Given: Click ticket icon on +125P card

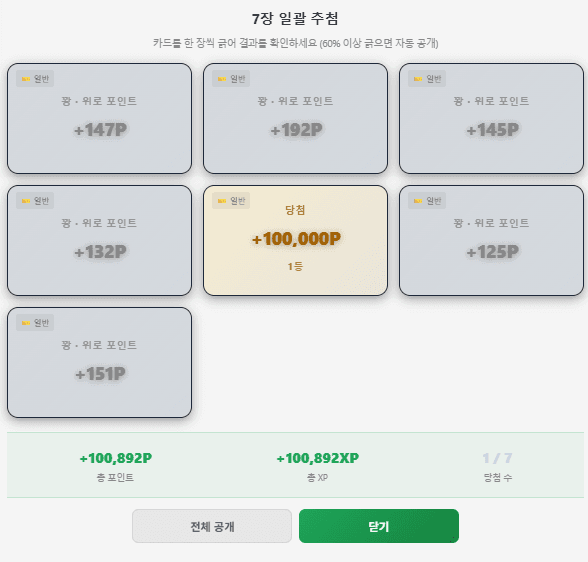Looking at the screenshot, I should click(x=418, y=201).
